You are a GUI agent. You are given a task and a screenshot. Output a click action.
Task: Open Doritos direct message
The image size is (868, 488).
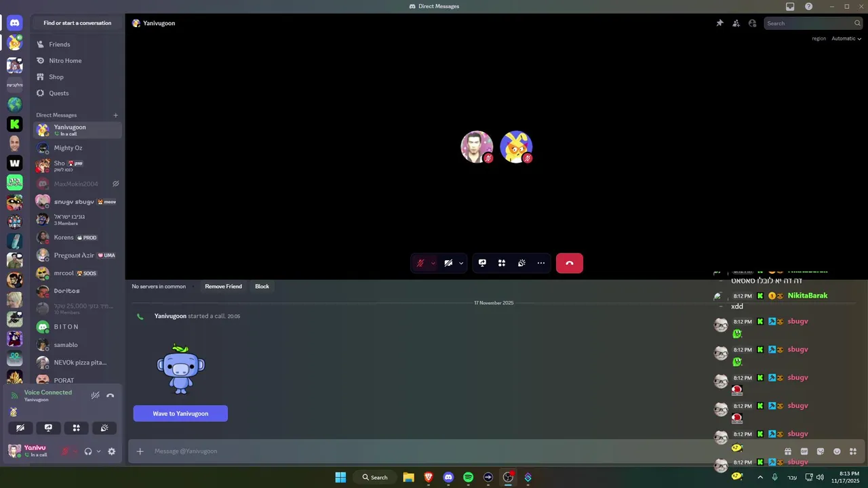[77, 291]
